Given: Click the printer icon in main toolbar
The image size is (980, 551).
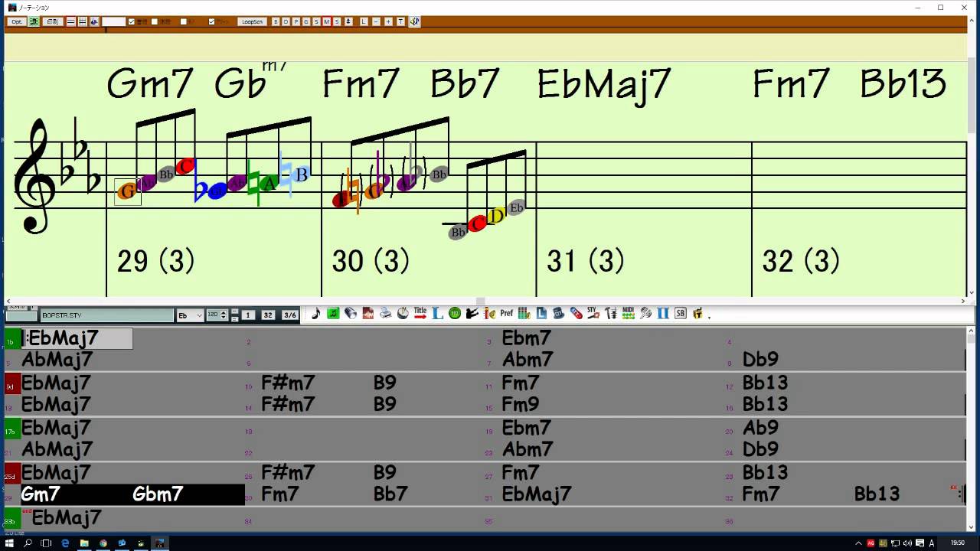Looking at the screenshot, I should pos(385,314).
